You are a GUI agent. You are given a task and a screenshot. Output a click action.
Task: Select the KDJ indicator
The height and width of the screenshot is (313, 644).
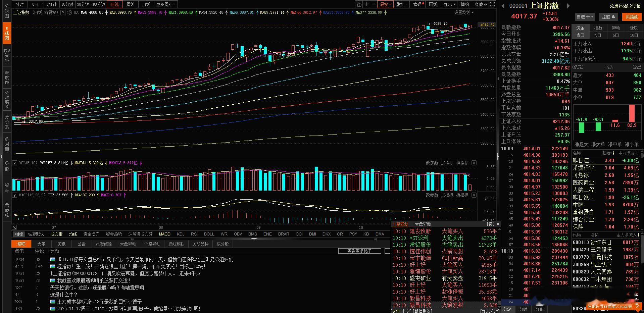(x=181, y=234)
